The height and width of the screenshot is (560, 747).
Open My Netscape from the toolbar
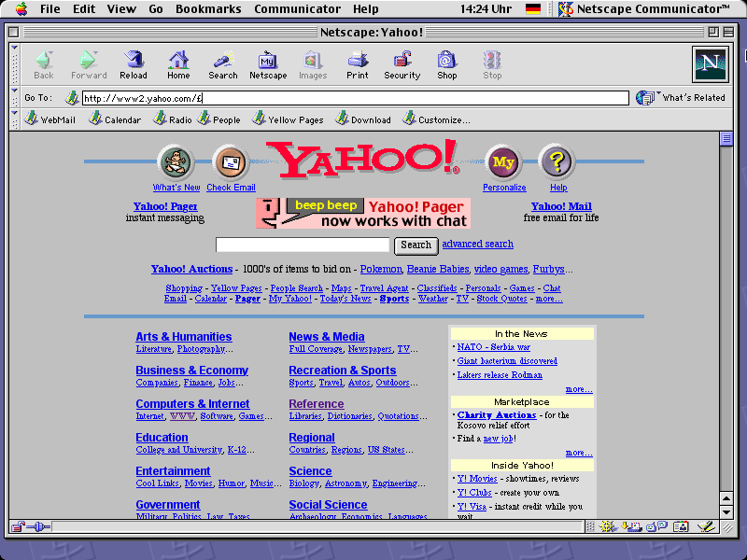tap(268, 64)
